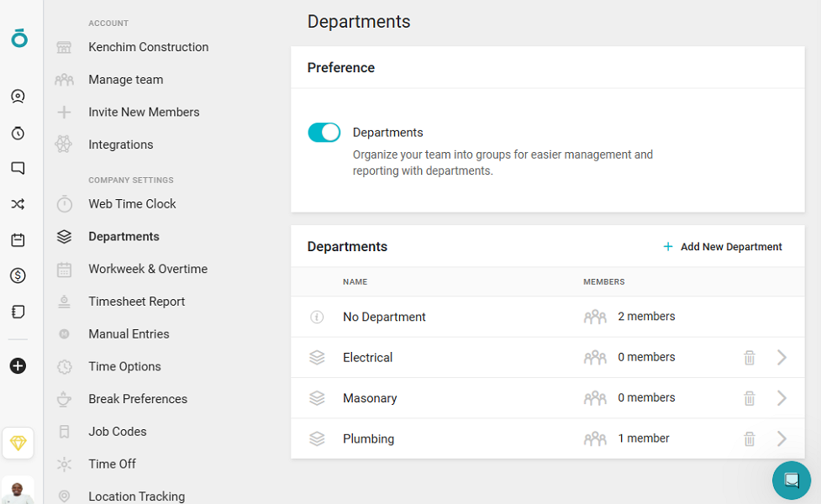Expand the Electrical department chevron

tap(782, 358)
